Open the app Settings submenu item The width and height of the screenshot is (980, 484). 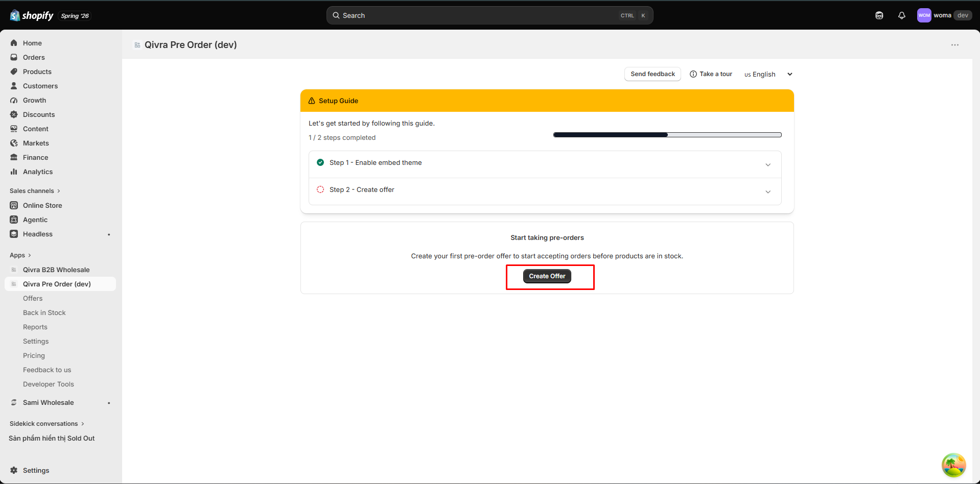(x=36, y=341)
